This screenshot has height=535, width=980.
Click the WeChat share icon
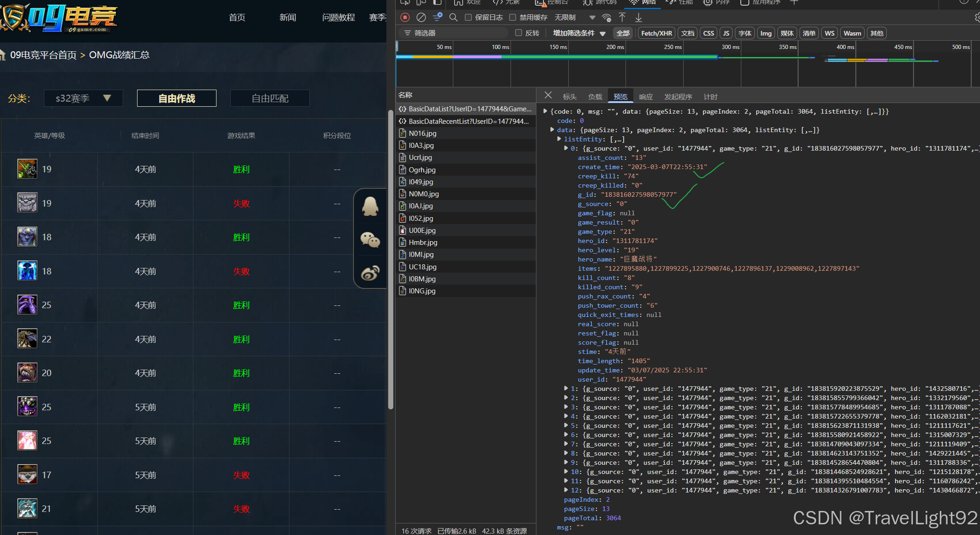[x=370, y=240]
